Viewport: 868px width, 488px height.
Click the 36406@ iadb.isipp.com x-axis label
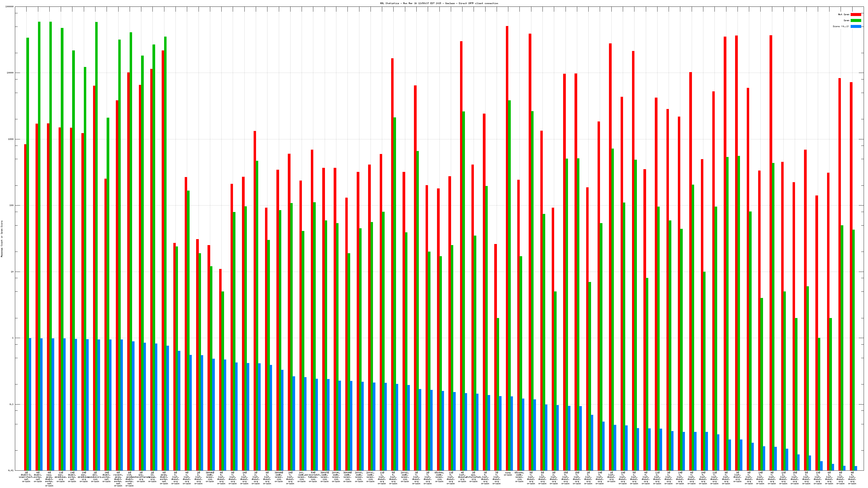[210, 477]
